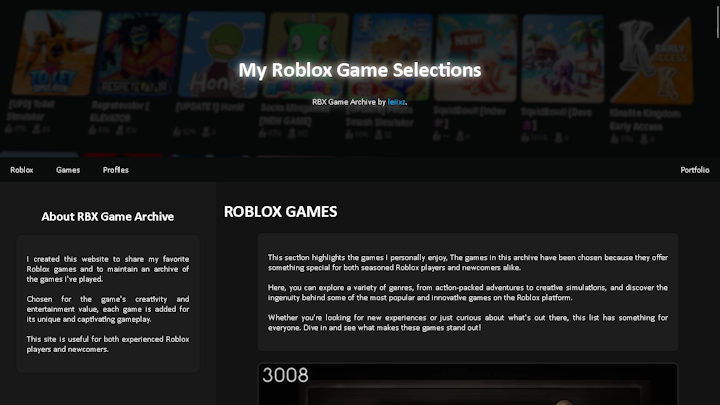
Task: Click the 'This section highlights the games' paragraph
Action: point(468,262)
